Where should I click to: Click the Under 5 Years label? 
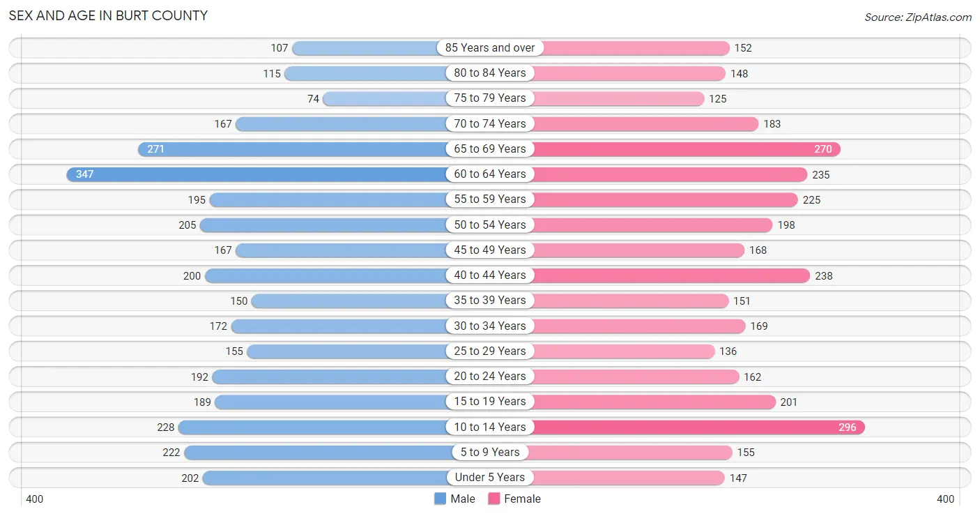(x=490, y=478)
